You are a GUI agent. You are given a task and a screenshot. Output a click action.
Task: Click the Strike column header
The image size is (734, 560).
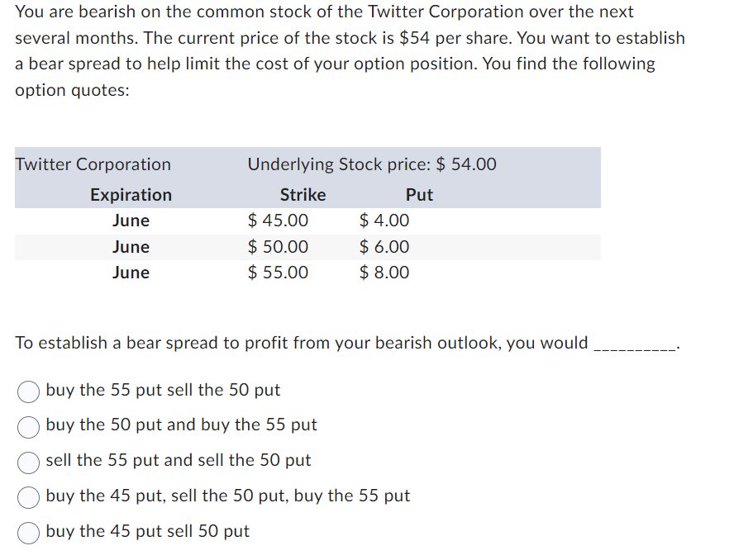coord(303,195)
